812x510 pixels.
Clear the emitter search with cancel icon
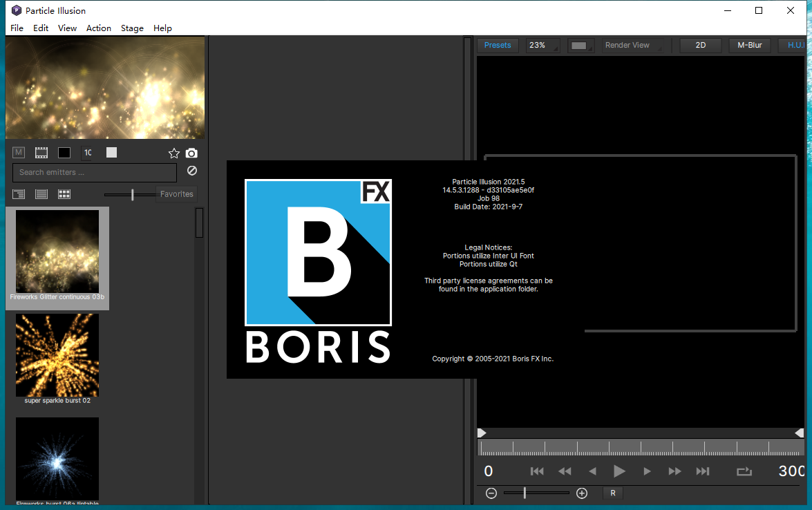click(192, 171)
